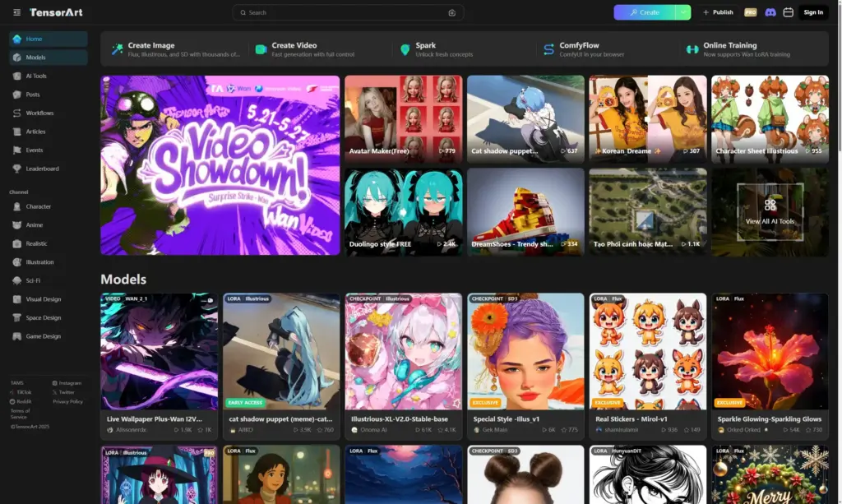Select Home in the sidebar
Image resolution: width=842 pixels, height=504 pixels.
[x=49, y=39]
